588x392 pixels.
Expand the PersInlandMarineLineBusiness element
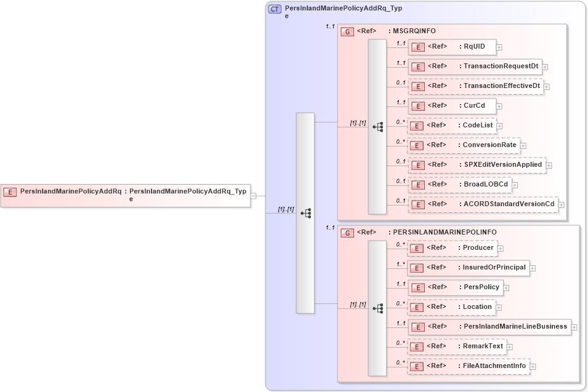coord(573,327)
